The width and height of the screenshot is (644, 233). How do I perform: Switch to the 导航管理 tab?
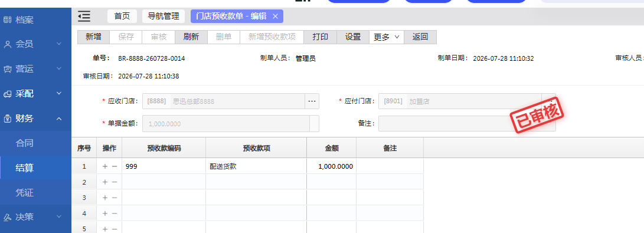click(164, 17)
